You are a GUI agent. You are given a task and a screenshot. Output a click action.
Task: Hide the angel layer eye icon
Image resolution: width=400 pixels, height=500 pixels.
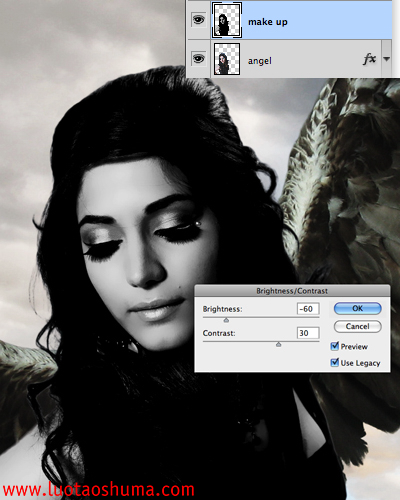click(199, 59)
